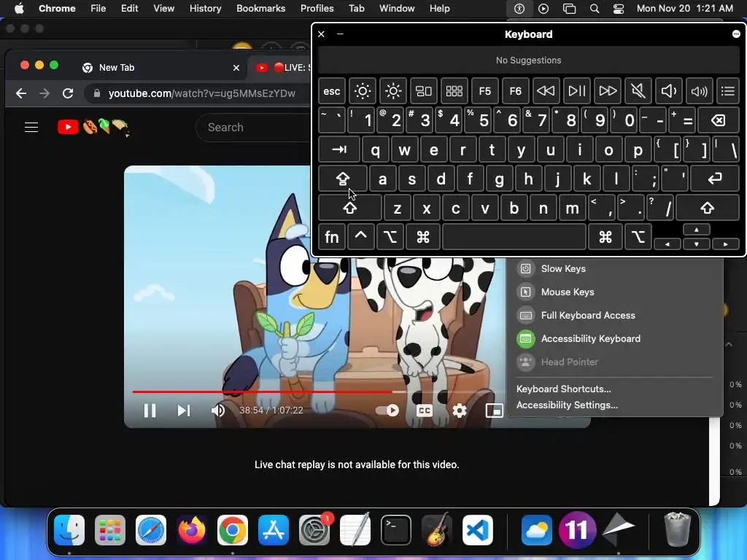Click the fast forward media key

click(x=608, y=91)
